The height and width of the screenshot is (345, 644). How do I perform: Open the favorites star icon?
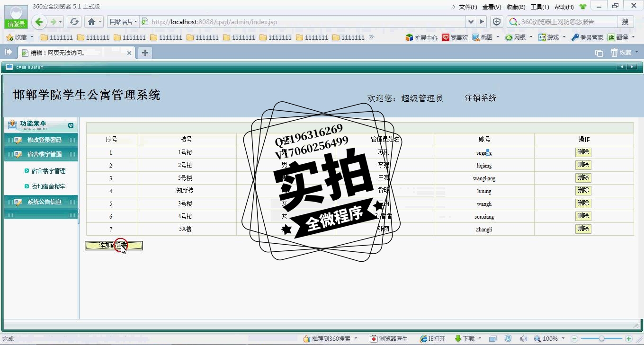point(9,37)
